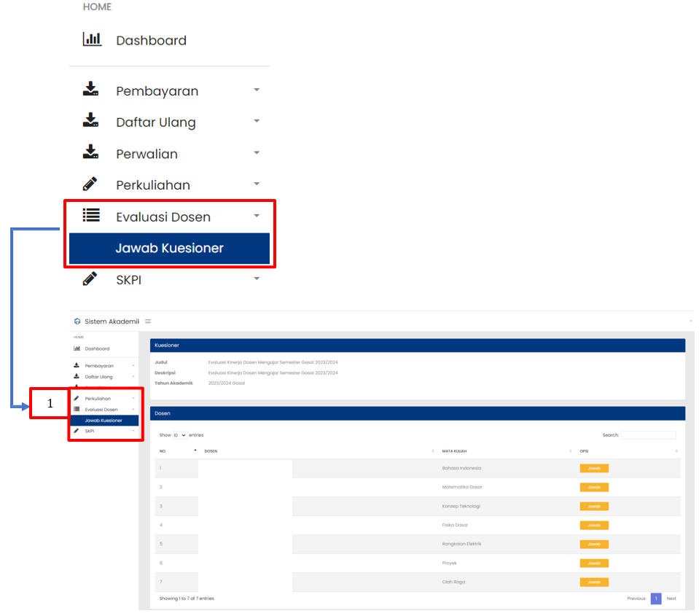Click small Daftar Ulang icon in Sistem Akademik sidebar
This screenshot has width=699, height=616.
[x=77, y=376]
